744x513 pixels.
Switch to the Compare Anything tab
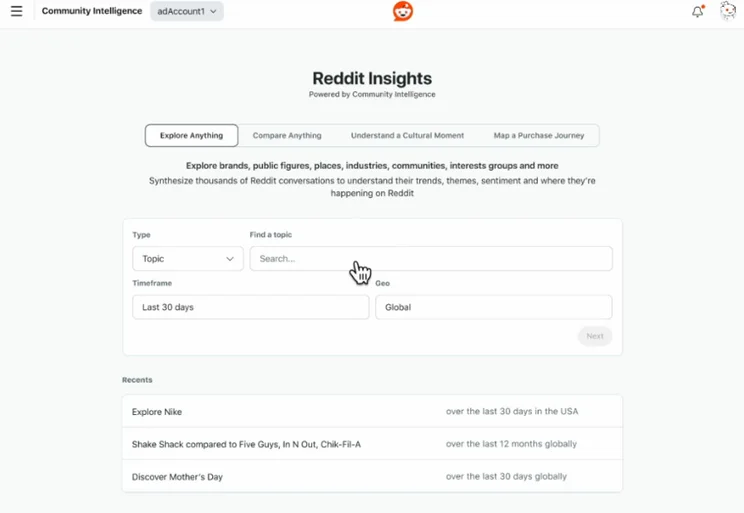coord(287,136)
